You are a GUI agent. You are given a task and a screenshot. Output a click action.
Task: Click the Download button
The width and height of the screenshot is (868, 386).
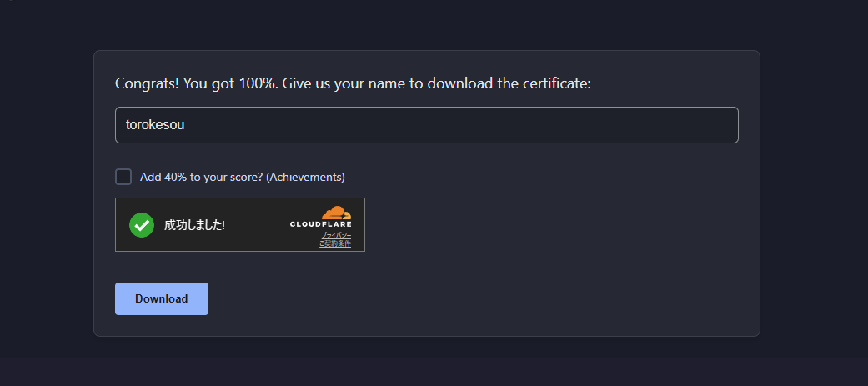[x=162, y=299]
